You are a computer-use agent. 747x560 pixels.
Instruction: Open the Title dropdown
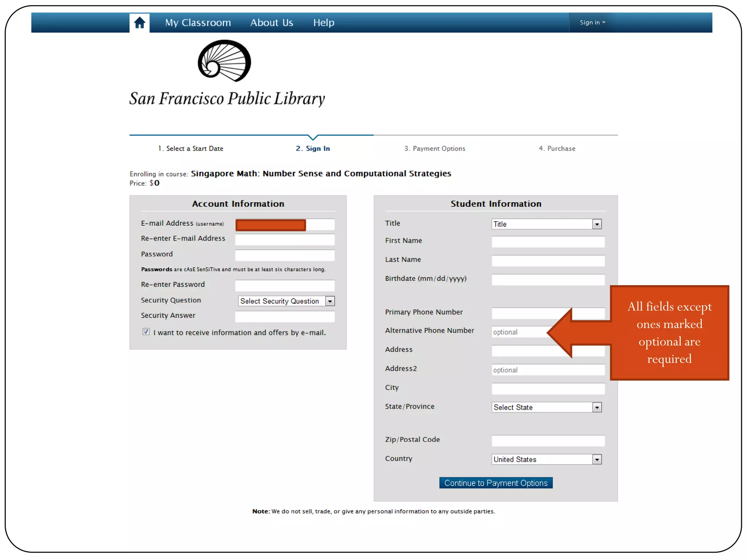(546, 224)
